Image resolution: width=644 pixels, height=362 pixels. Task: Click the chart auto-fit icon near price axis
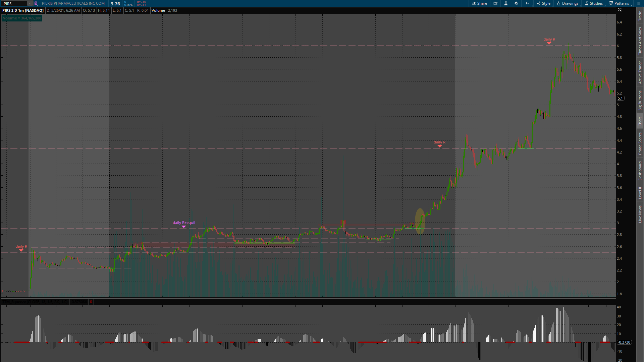(620, 10)
